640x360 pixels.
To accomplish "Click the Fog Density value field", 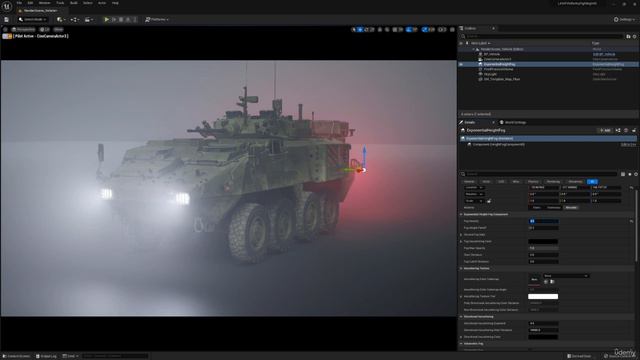I will point(543,221).
